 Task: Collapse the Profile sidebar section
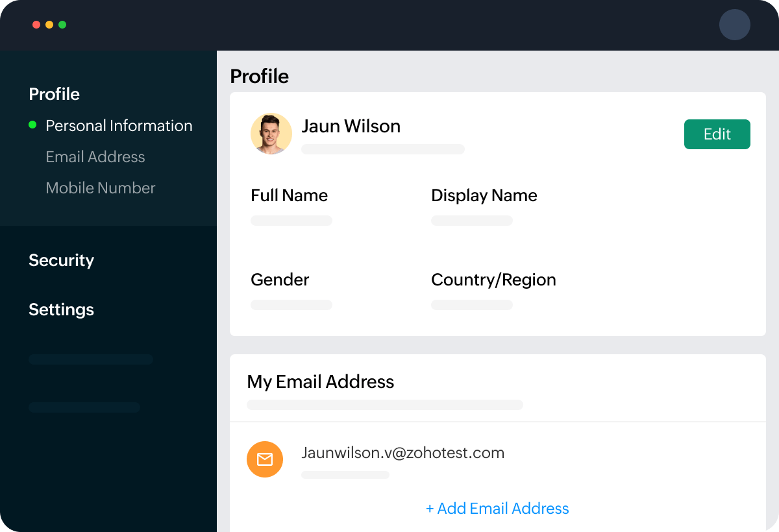(55, 94)
